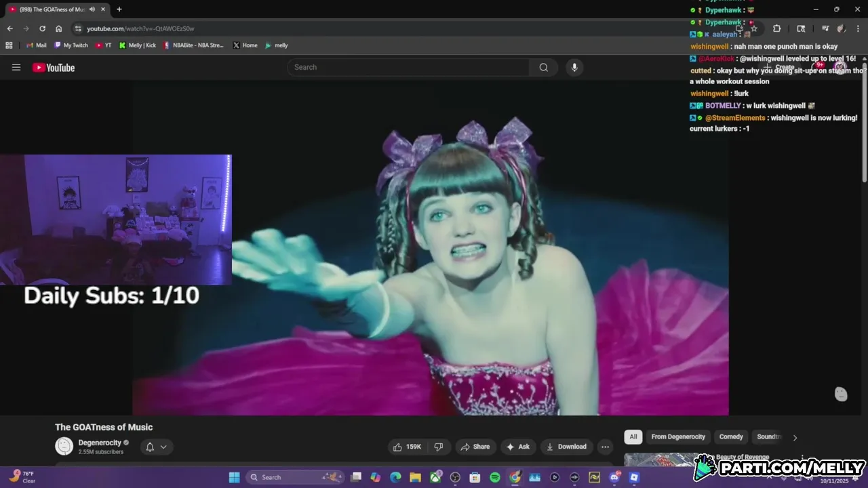View site information for youtube.com
The width and height of the screenshot is (868, 488).
click(78, 28)
